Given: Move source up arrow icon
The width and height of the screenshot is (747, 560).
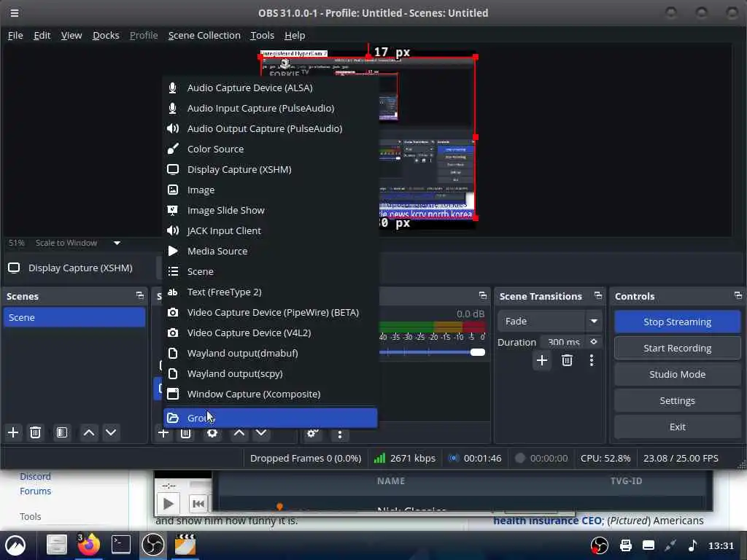Looking at the screenshot, I should [x=239, y=433].
